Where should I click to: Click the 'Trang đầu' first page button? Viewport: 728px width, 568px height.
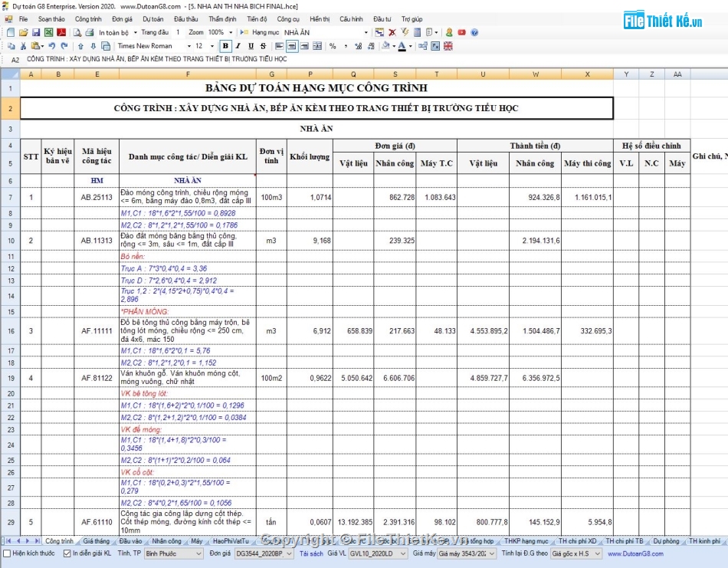[x=155, y=32]
